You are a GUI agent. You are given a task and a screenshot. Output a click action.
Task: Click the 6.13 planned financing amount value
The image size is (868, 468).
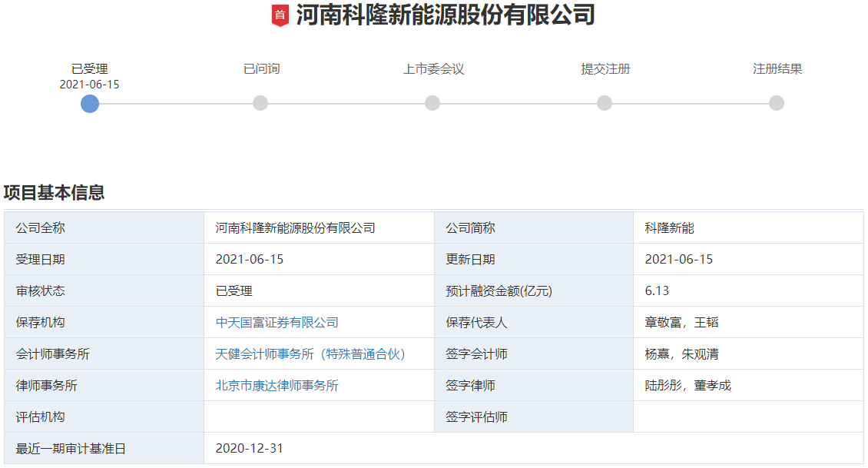[657, 291]
